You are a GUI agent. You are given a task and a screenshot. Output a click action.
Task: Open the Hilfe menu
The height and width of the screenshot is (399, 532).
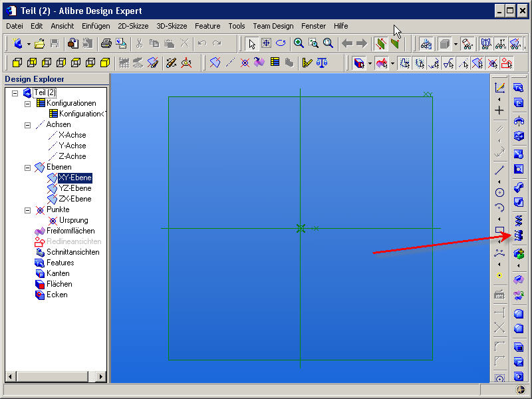pos(340,26)
